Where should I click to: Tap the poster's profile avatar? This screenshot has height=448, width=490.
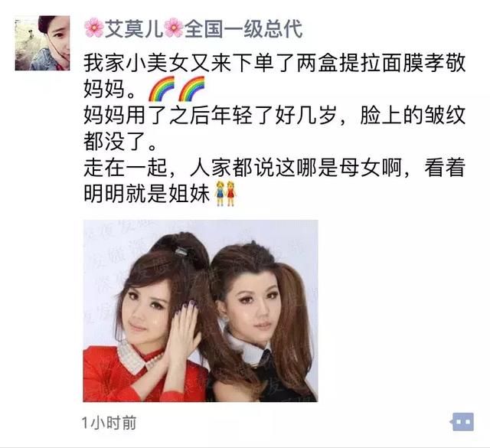coord(42,43)
